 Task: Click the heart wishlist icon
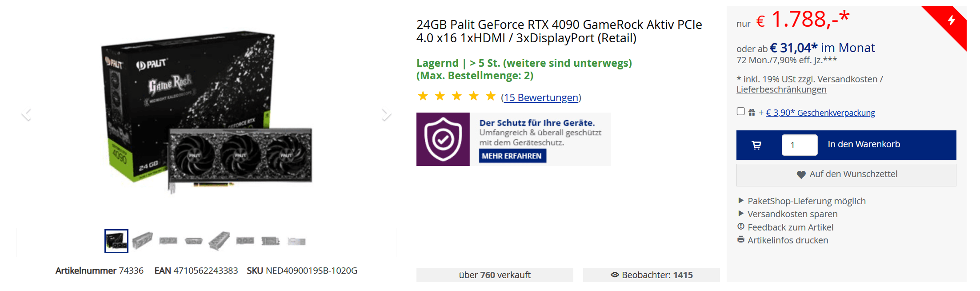[x=801, y=175]
